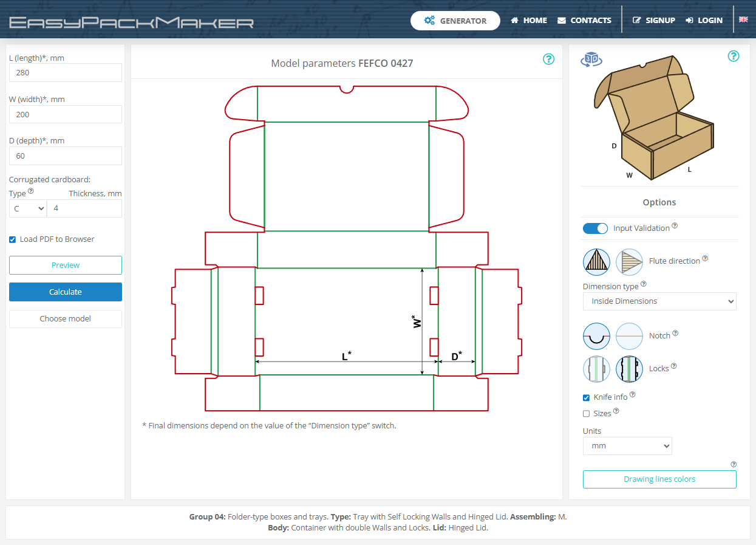
Task: Show help tooltip for Notch
Action: (x=675, y=333)
